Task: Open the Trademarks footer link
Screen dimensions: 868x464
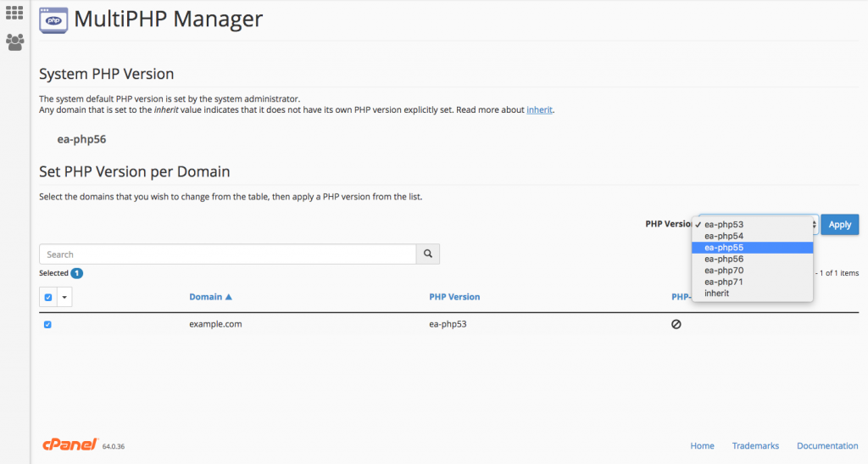Action: (x=755, y=445)
